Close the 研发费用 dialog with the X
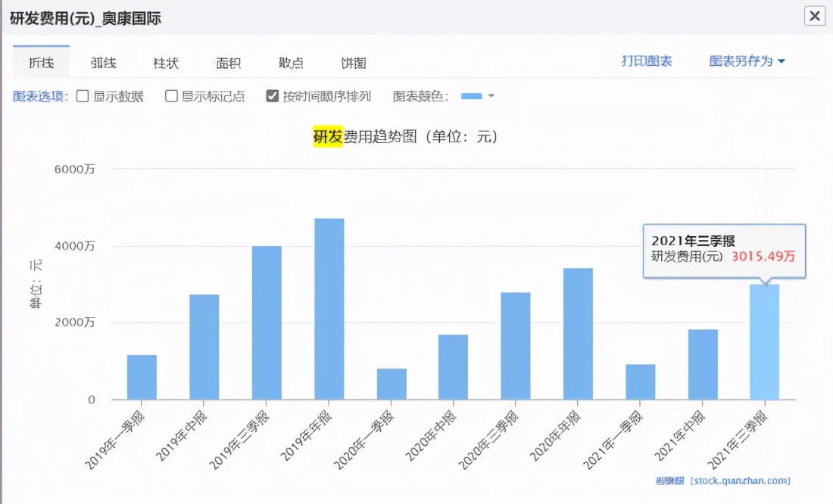The height and width of the screenshot is (504, 833). (x=814, y=16)
